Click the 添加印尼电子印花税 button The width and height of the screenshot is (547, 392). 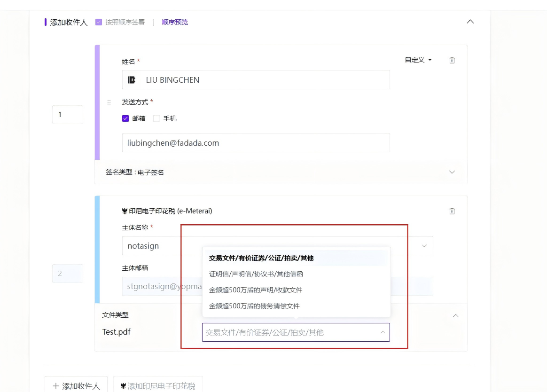[x=158, y=385]
